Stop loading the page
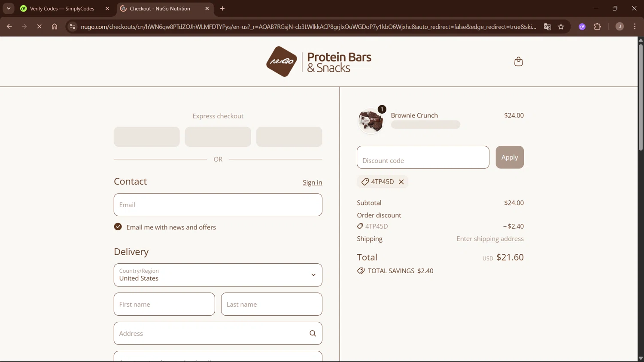This screenshot has height=362, width=644. point(39,27)
